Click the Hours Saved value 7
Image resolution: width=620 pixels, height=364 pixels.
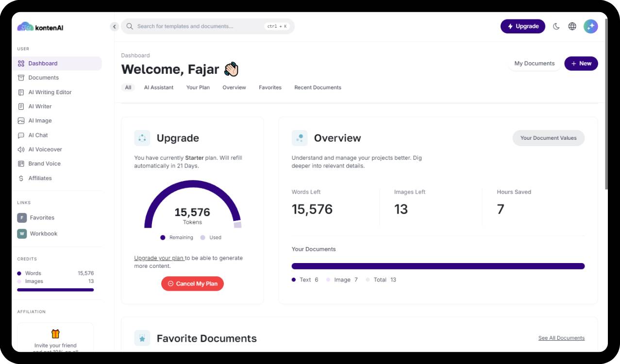point(501,209)
